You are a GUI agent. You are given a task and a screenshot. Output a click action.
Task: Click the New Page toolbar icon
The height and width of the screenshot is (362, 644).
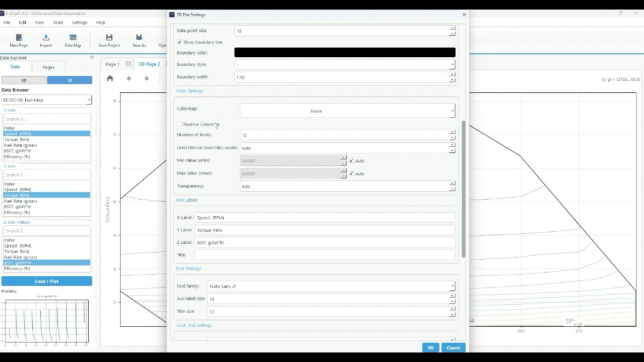pyautogui.click(x=18, y=38)
